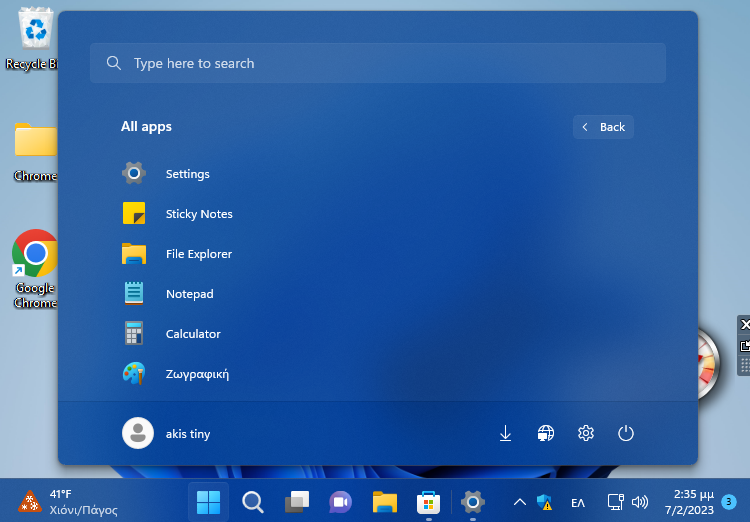Open the network tray icon

[x=616, y=502]
